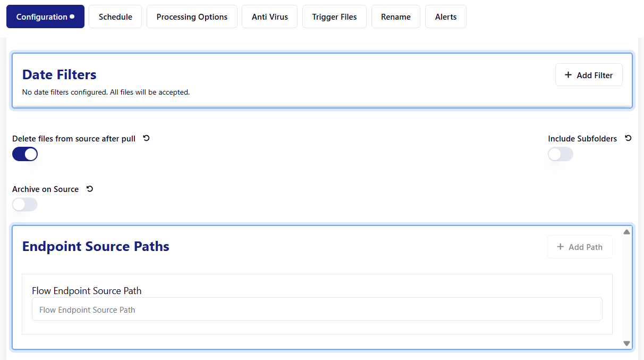644x360 pixels.
Task: Open the Configuration tab
Action: [x=45, y=17]
